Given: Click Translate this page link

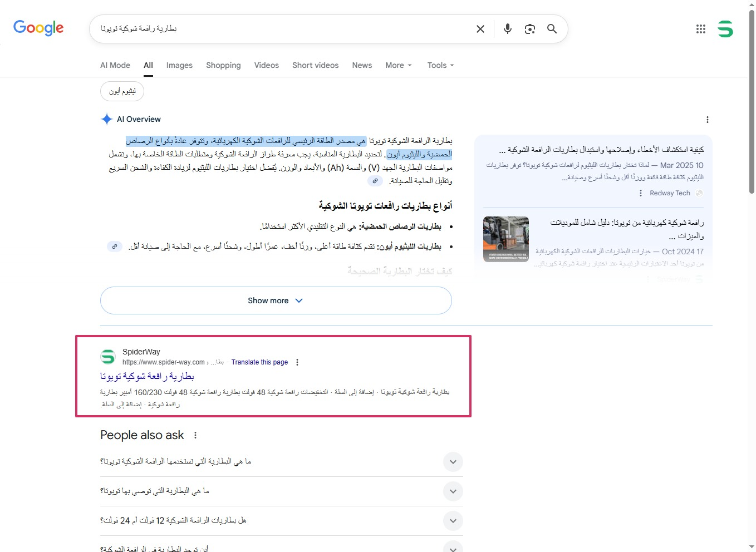Looking at the screenshot, I should click(x=259, y=362).
